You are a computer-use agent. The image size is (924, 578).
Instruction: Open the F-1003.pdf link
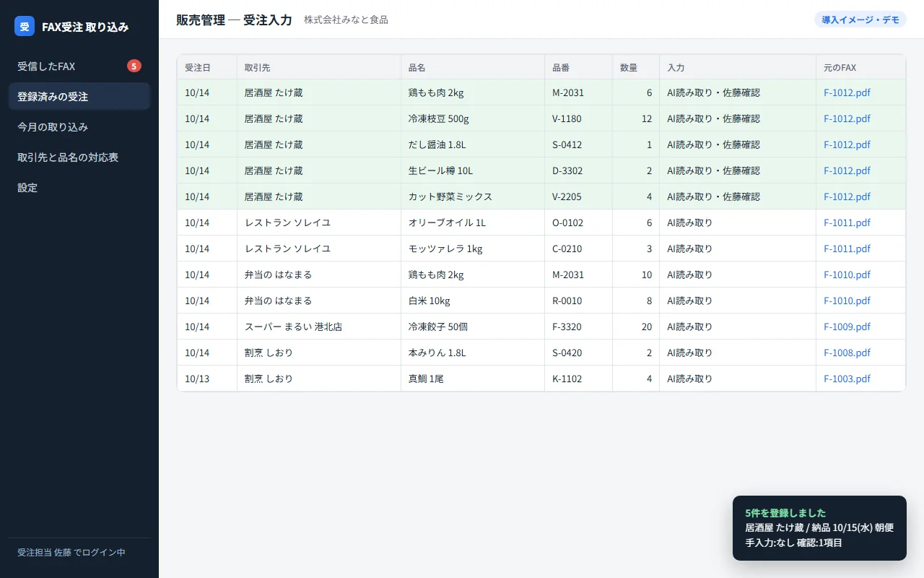[847, 379]
